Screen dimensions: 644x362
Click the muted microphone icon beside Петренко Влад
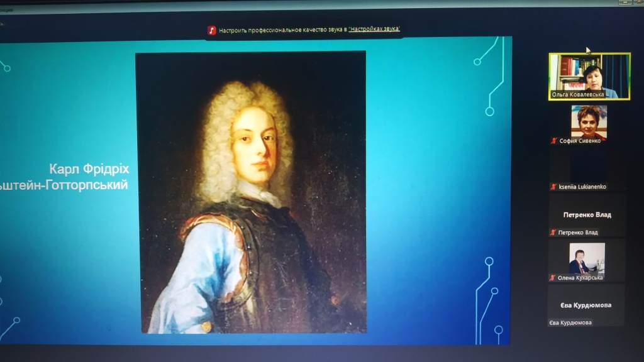coord(553,233)
